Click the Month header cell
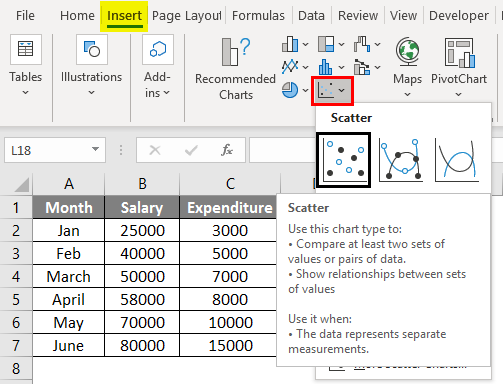The height and width of the screenshot is (384, 503). click(69, 207)
